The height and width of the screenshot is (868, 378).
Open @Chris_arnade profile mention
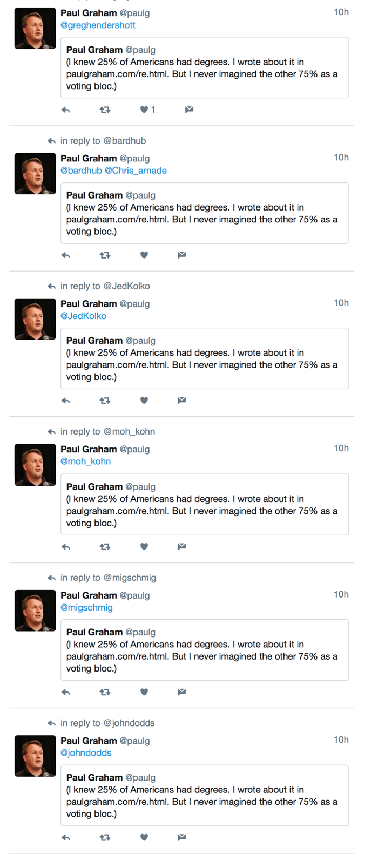click(136, 171)
